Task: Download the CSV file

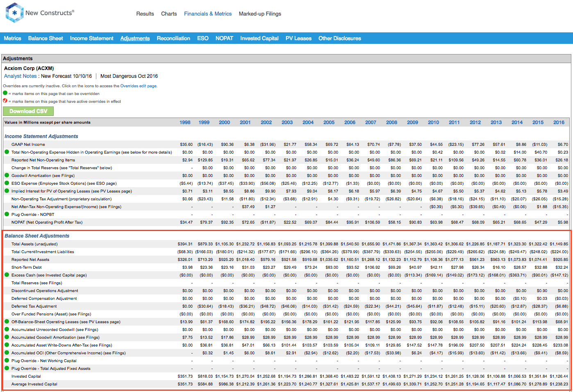Action: 28,111
